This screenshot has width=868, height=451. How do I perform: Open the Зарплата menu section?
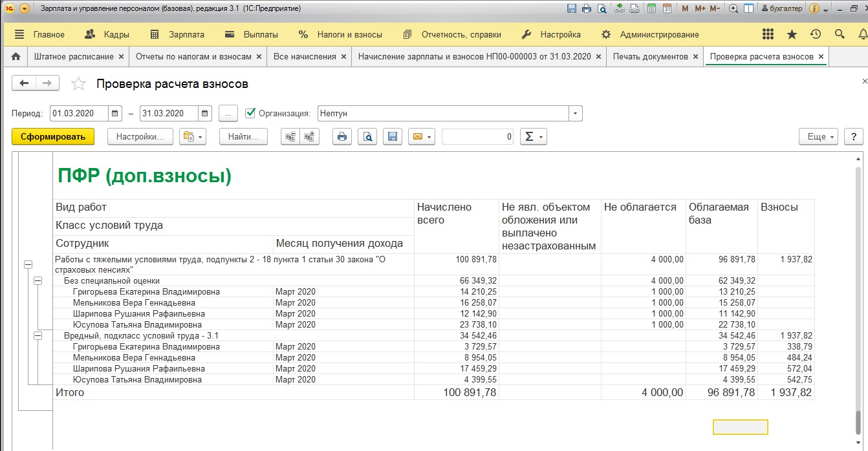[x=177, y=34]
